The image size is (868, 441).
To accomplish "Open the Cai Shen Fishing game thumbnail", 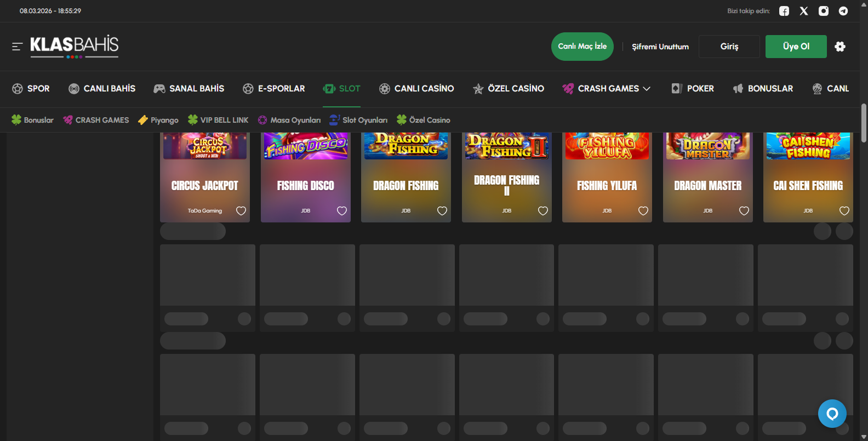I will pos(808,146).
